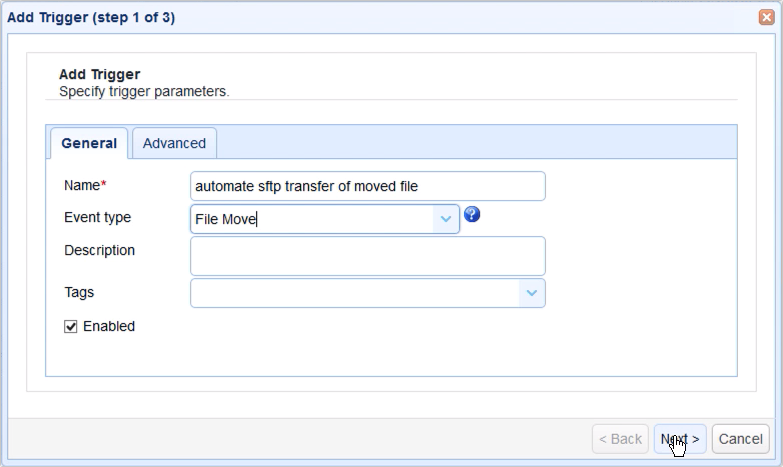
Task: Click the "Name" field label
Action: (82, 185)
